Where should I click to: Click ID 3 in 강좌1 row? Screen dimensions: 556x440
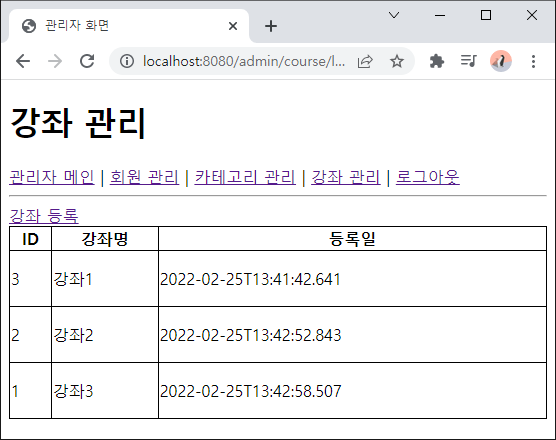click(x=15, y=279)
